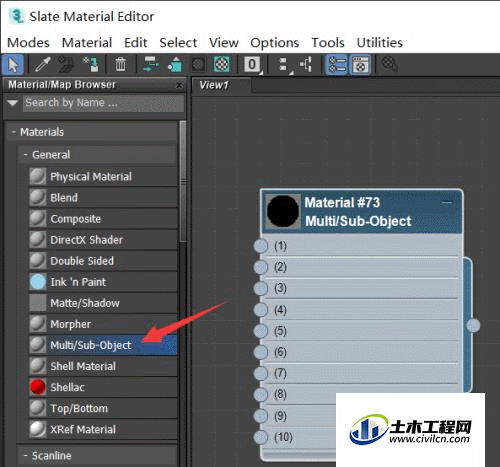This screenshot has width=500, height=467.
Task: Select Multi/Sub-Object material entry
Action: 103,345
